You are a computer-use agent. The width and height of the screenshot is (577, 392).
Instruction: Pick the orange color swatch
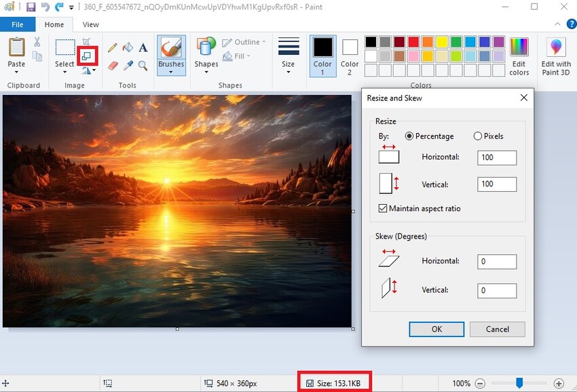click(x=428, y=41)
